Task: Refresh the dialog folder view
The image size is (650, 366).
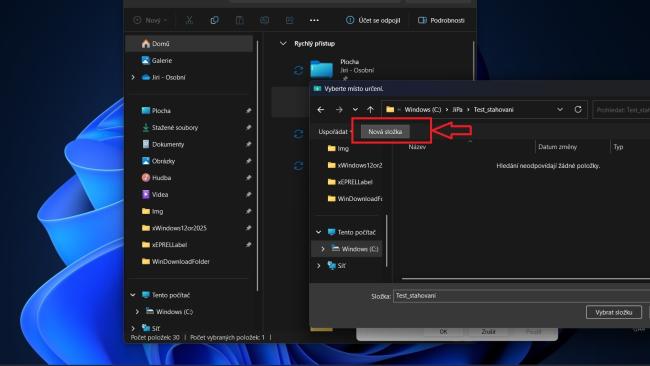Action: coord(578,109)
